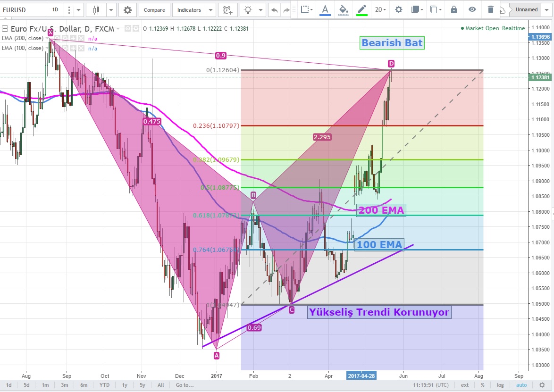Click the undo arrow
The height and width of the screenshot is (392, 554).
coord(274,9)
